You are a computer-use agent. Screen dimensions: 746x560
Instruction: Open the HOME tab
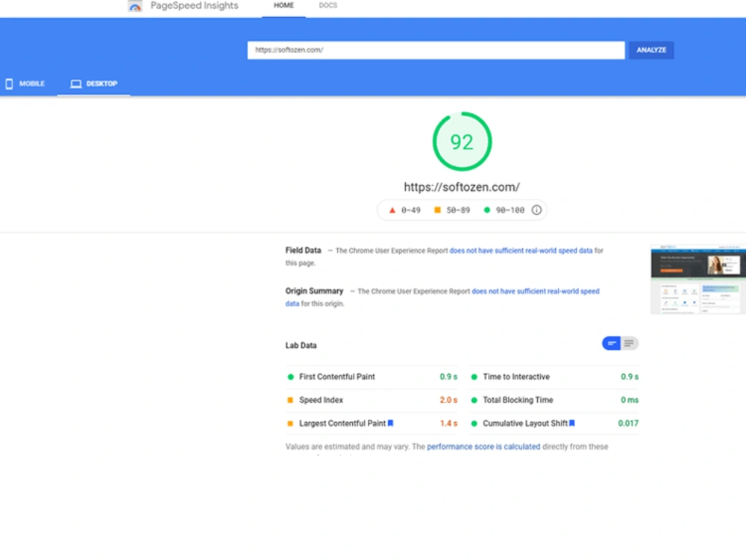coord(283,6)
